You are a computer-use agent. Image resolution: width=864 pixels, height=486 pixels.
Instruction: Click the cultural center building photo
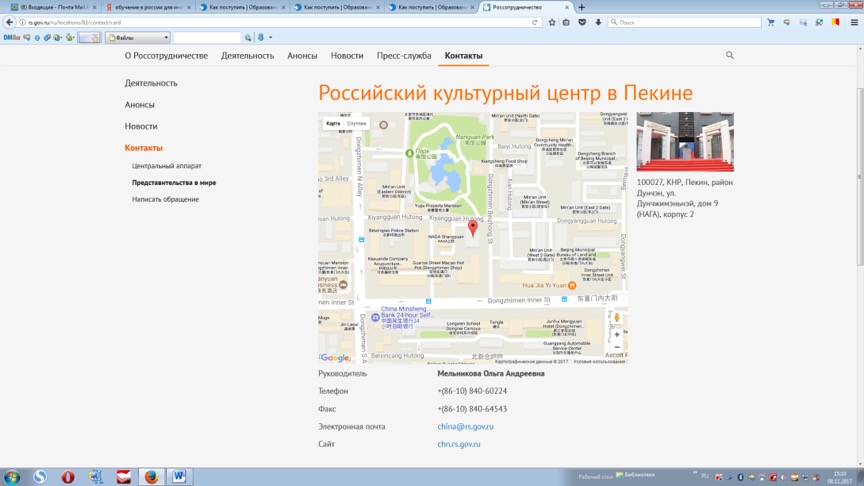(x=685, y=142)
